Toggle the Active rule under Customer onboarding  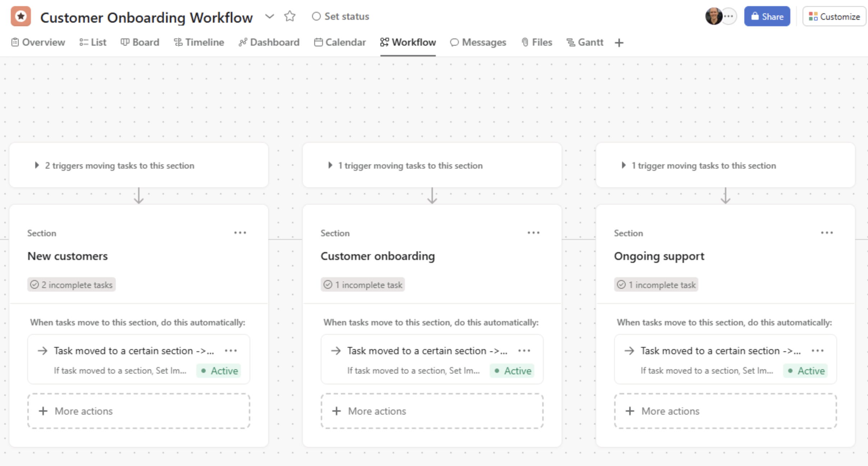[512, 370]
